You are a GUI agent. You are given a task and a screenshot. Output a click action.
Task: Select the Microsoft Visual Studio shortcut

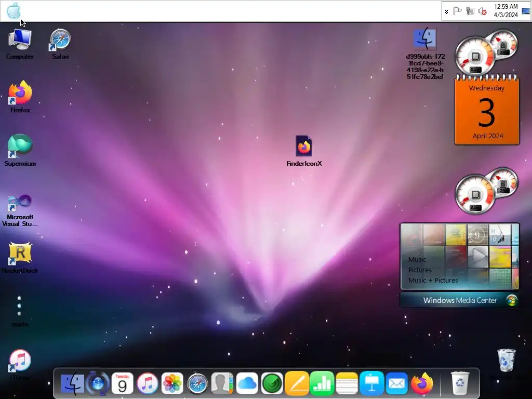20,210
